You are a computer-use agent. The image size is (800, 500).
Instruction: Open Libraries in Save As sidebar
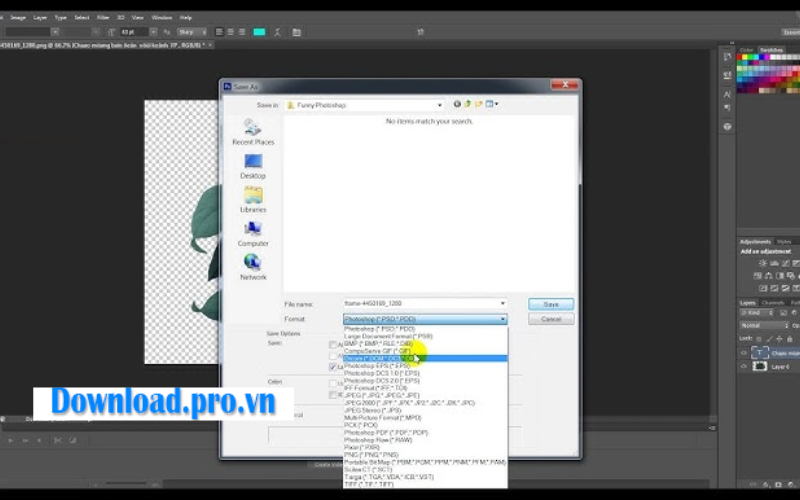(253, 200)
